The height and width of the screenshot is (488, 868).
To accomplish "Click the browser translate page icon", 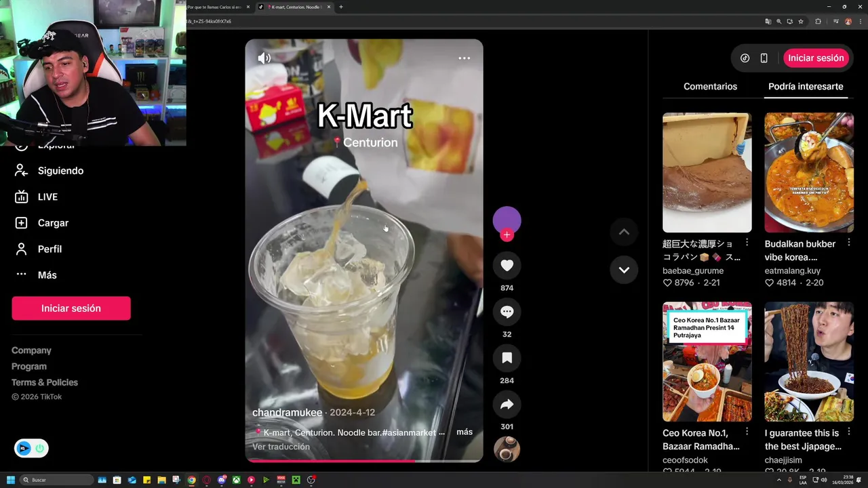I will tap(768, 21).
